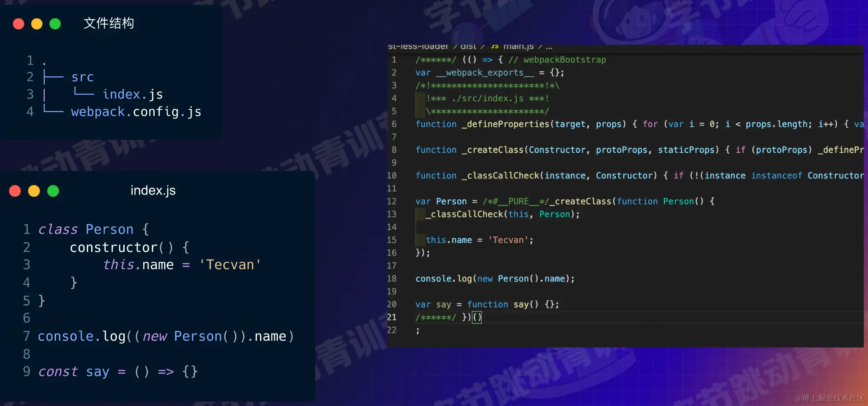Open the dist folder breadcrumb
This screenshot has height=406, width=868.
468,46
